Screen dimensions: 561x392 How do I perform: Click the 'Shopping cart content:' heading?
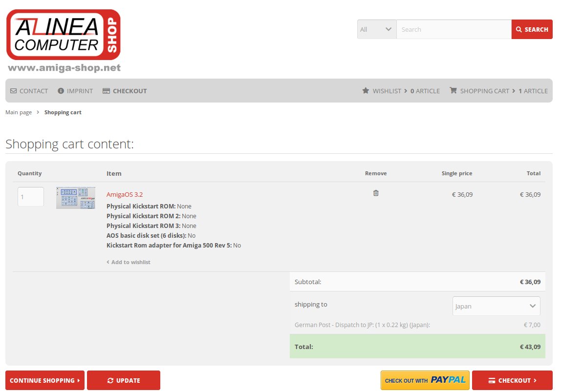[69, 144]
